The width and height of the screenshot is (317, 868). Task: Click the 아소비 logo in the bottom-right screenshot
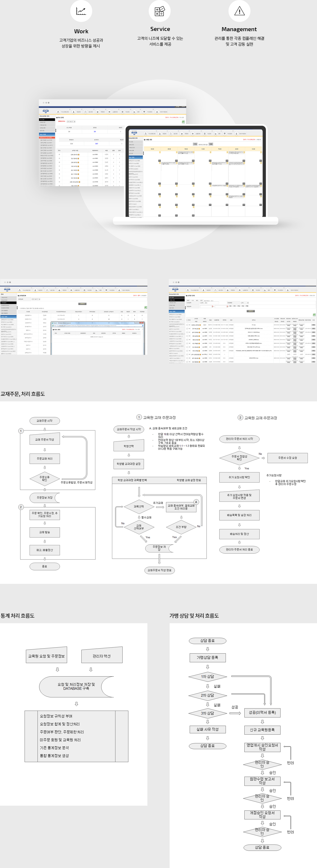click(175, 290)
